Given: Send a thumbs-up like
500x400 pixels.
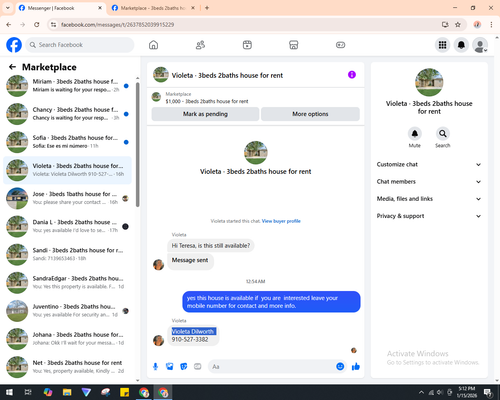Looking at the screenshot, I should tap(356, 367).
